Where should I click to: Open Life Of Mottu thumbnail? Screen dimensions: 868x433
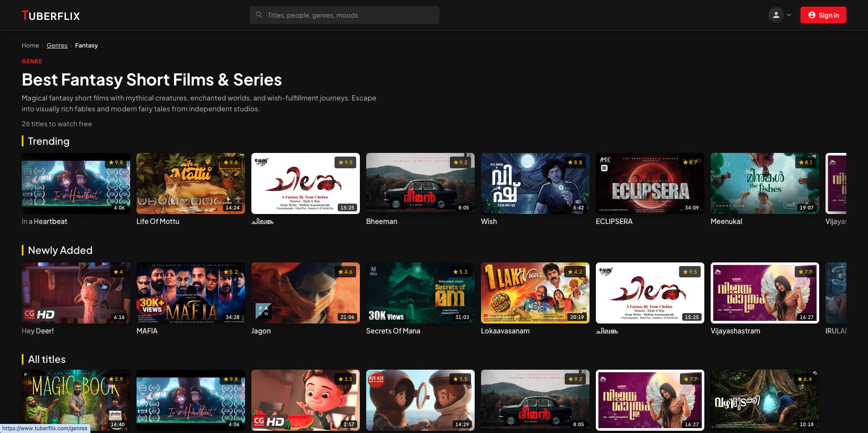191,183
